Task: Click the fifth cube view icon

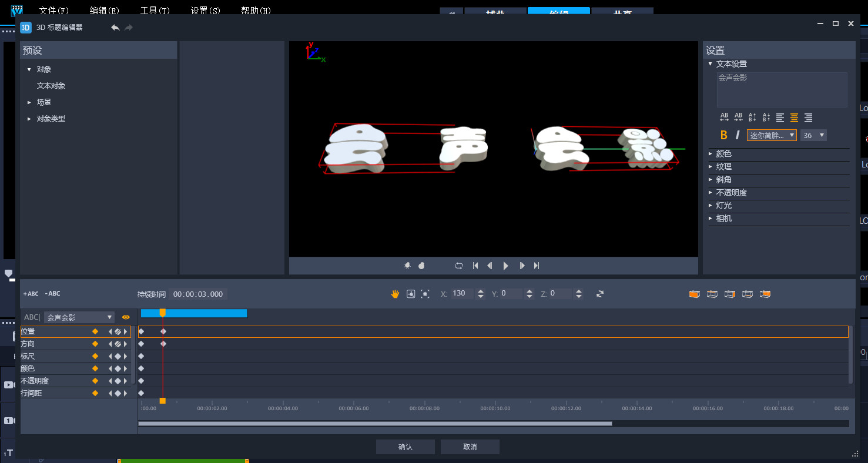Action: 765,294
